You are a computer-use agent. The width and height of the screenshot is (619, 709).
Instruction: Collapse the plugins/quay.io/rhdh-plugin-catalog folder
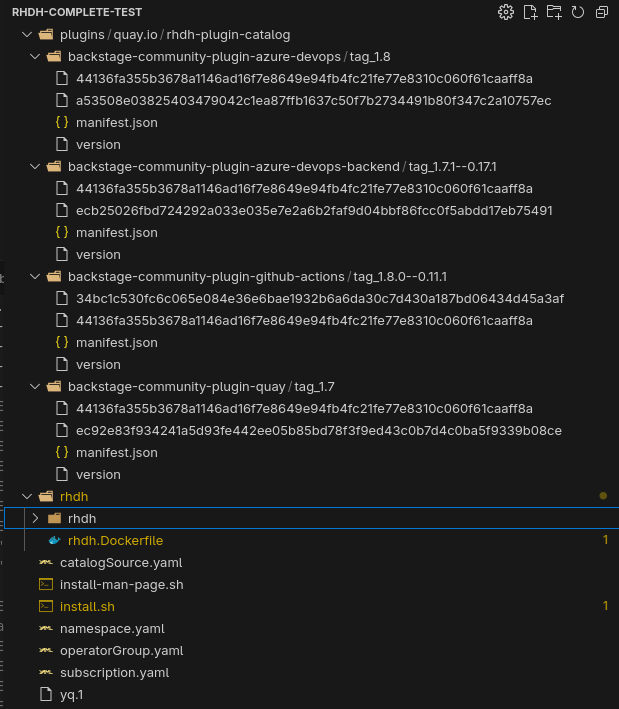tap(27, 34)
